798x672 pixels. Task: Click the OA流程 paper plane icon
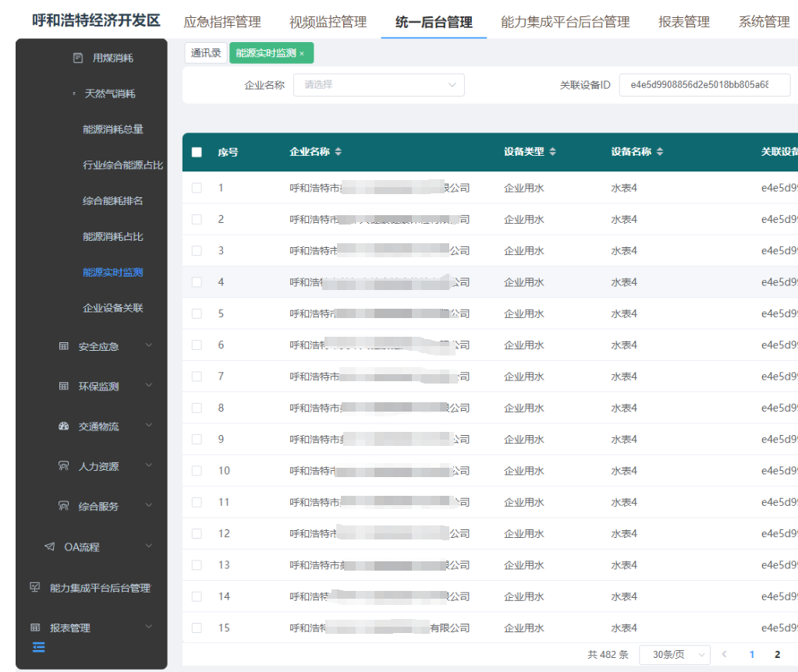point(50,547)
